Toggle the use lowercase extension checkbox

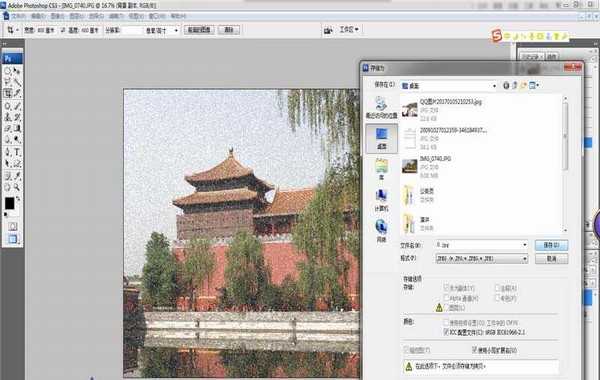[x=474, y=350]
